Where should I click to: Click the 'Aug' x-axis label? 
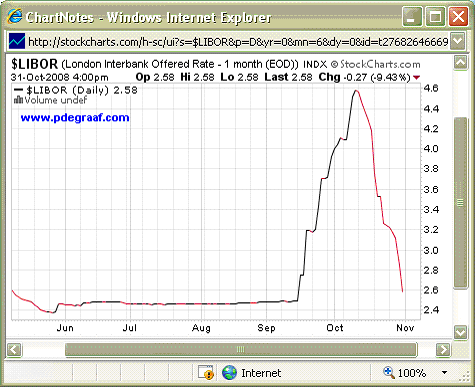(x=201, y=328)
